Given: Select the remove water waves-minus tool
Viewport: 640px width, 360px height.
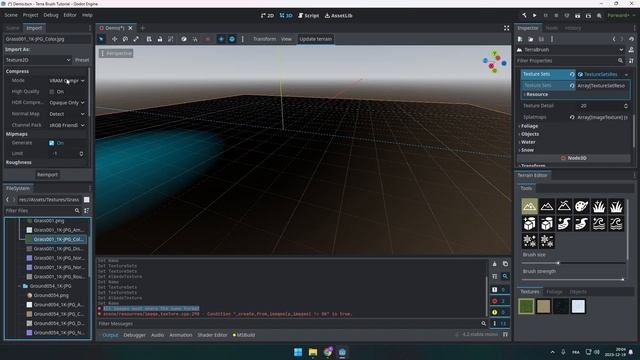Looking at the screenshot, I should click(x=616, y=223).
